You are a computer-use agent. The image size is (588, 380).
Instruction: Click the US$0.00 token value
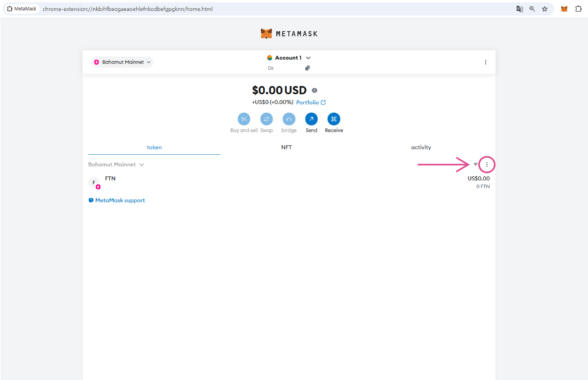pyautogui.click(x=478, y=178)
